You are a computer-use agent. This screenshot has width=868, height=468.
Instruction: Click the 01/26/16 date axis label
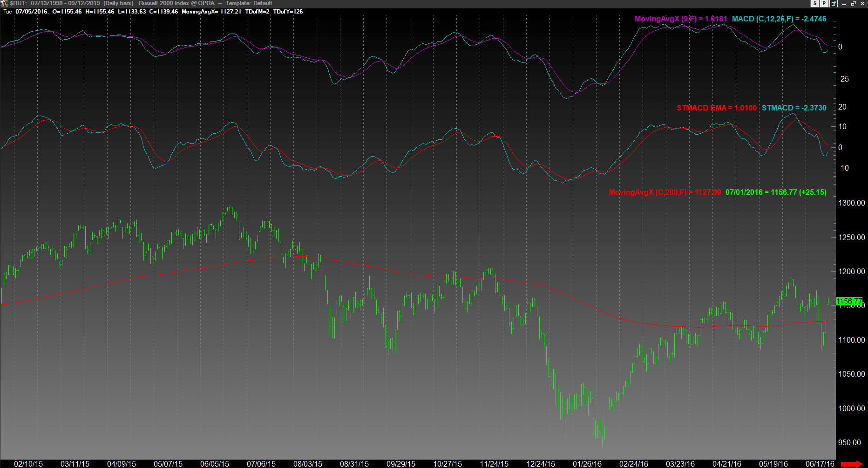(x=587, y=464)
